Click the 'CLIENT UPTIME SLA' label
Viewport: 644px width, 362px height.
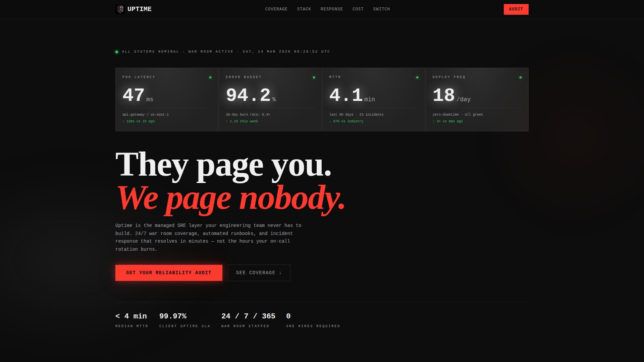(185, 326)
